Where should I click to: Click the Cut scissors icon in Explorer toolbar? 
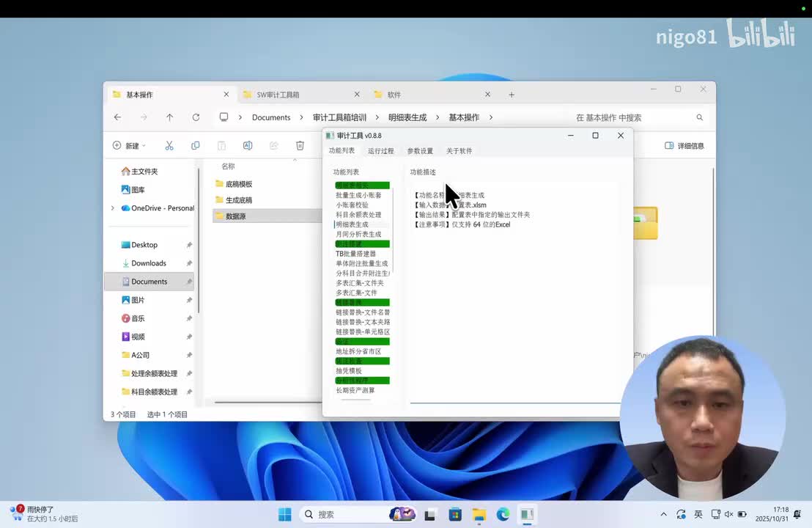coord(169,146)
